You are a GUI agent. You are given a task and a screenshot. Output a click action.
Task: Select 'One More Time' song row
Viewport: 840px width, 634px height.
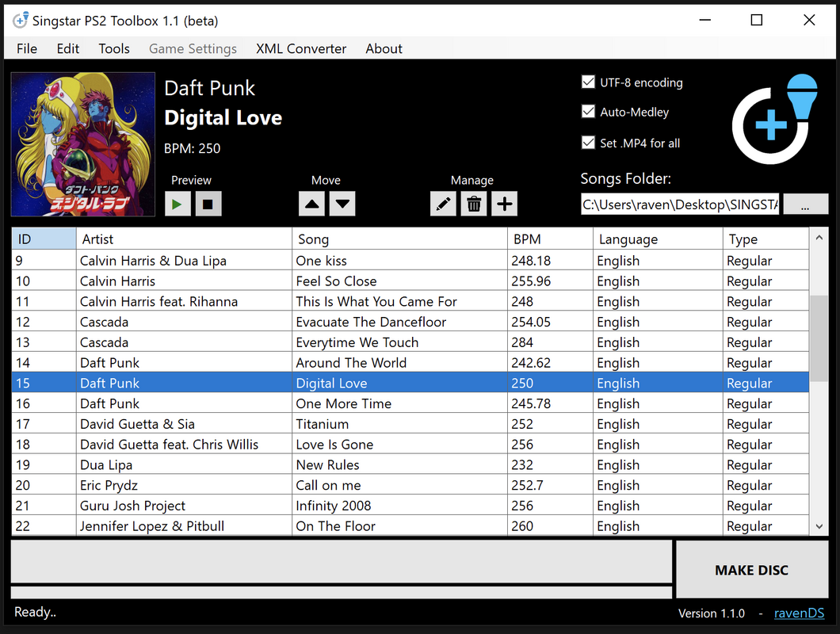[410, 403]
